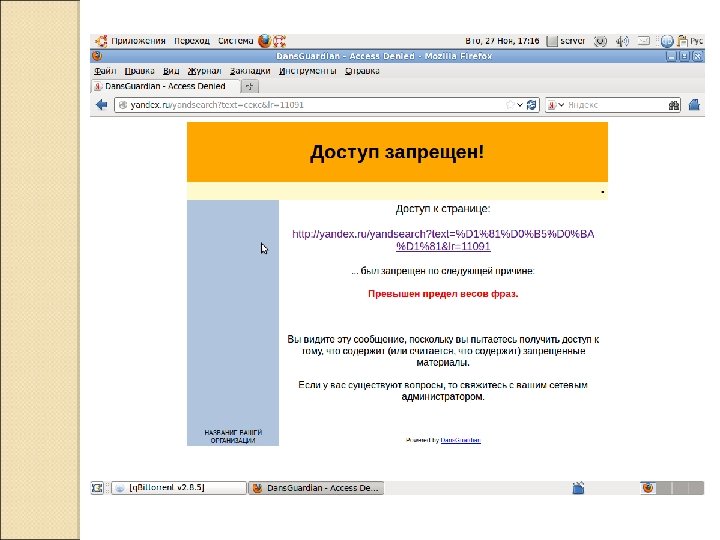Click the Доступ запрещен! heading
Screen dimensions: 720x540
point(397,152)
